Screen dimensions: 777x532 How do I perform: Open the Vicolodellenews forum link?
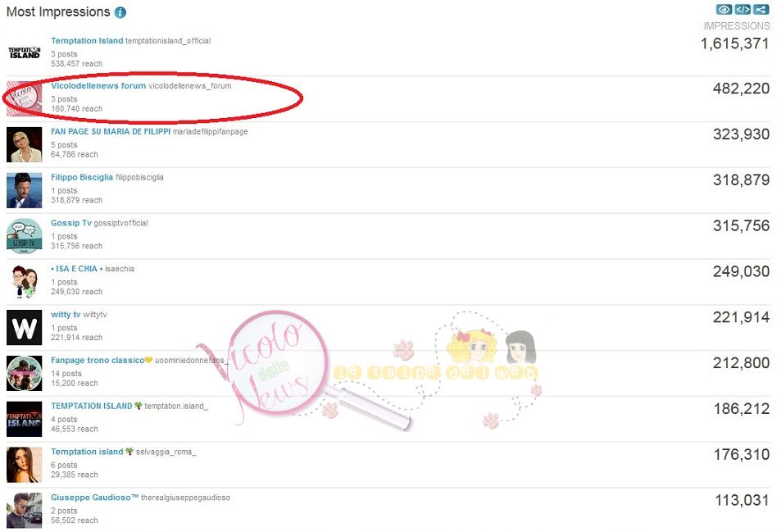(98, 86)
